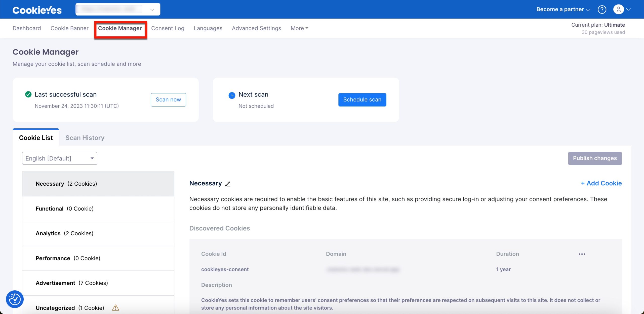Image resolution: width=644 pixels, height=314 pixels.
Task: Click Schedule scan button
Action: click(362, 100)
